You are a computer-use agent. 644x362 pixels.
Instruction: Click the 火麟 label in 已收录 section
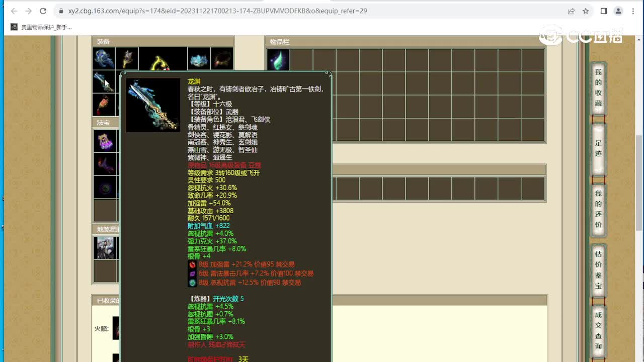click(101, 329)
